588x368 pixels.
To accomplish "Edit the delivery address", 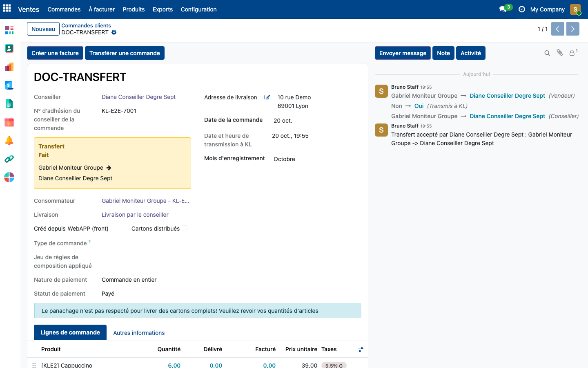I will [267, 97].
